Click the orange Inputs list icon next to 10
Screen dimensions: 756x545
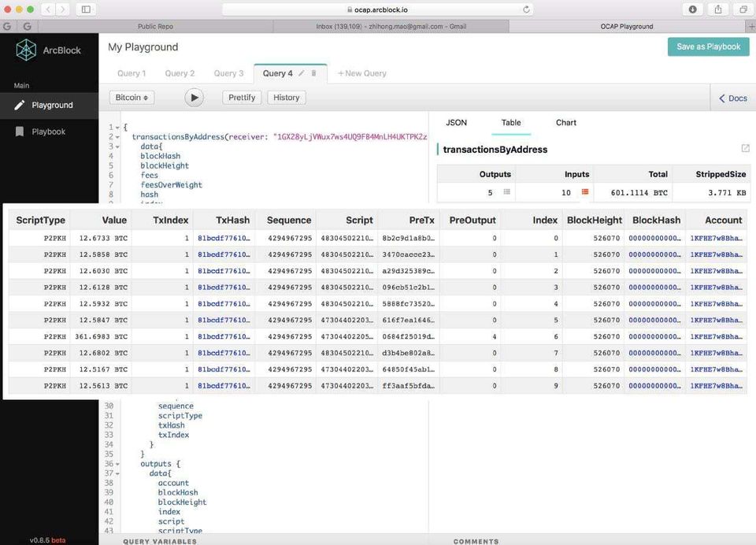(x=585, y=192)
